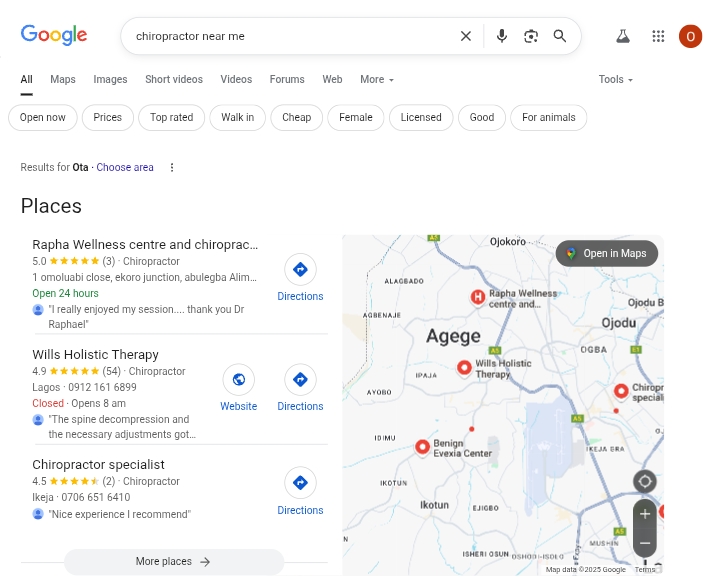Select the All results tab
Screen dimensions: 720x588
click(x=27, y=79)
